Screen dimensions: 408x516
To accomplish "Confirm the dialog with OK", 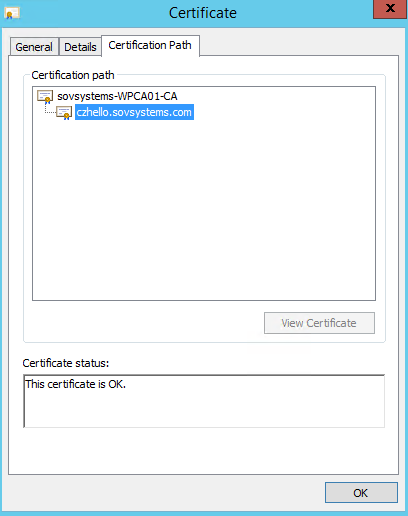I will click(361, 493).
